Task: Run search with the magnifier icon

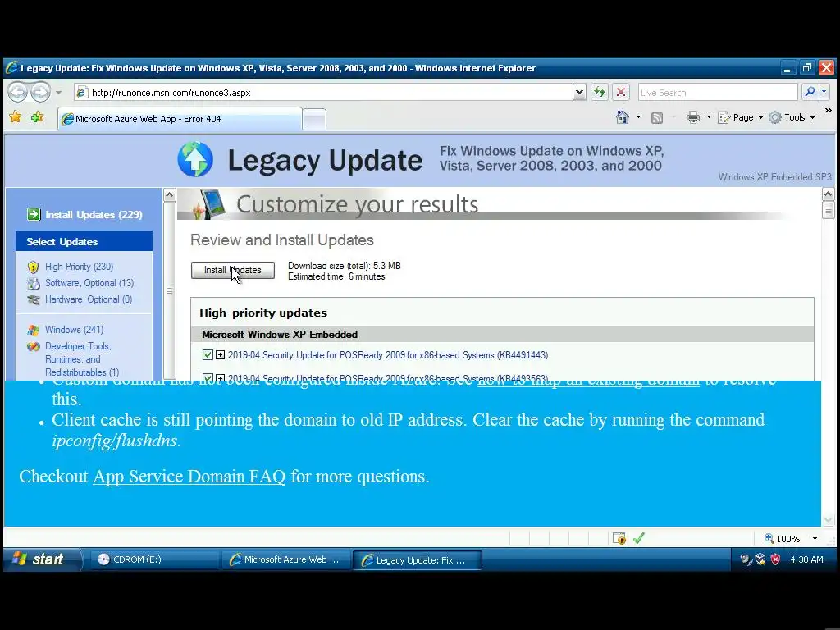Action: (810, 92)
